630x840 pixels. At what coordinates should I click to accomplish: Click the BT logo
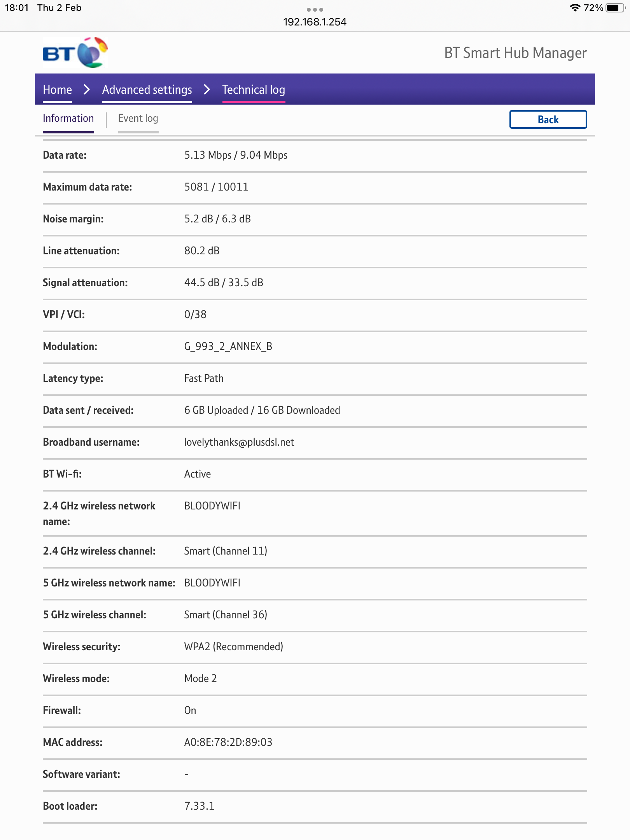(x=75, y=53)
